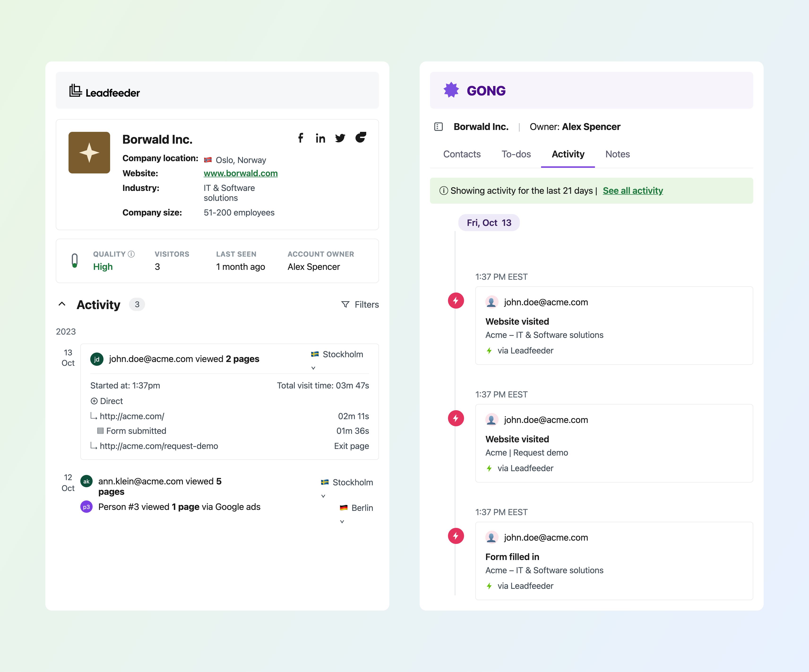Switch to the Contacts tab
The height and width of the screenshot is (672, 809).
click(462, 154)
